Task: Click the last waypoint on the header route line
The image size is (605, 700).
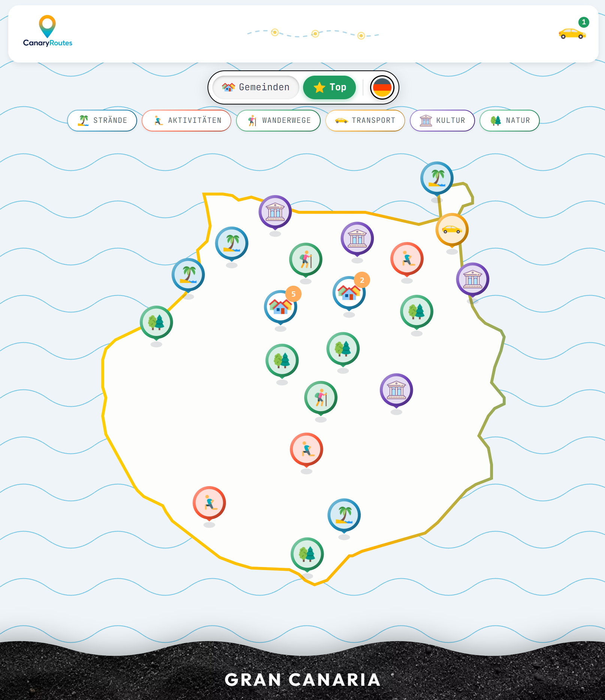Action: click(x=361, y=36)
